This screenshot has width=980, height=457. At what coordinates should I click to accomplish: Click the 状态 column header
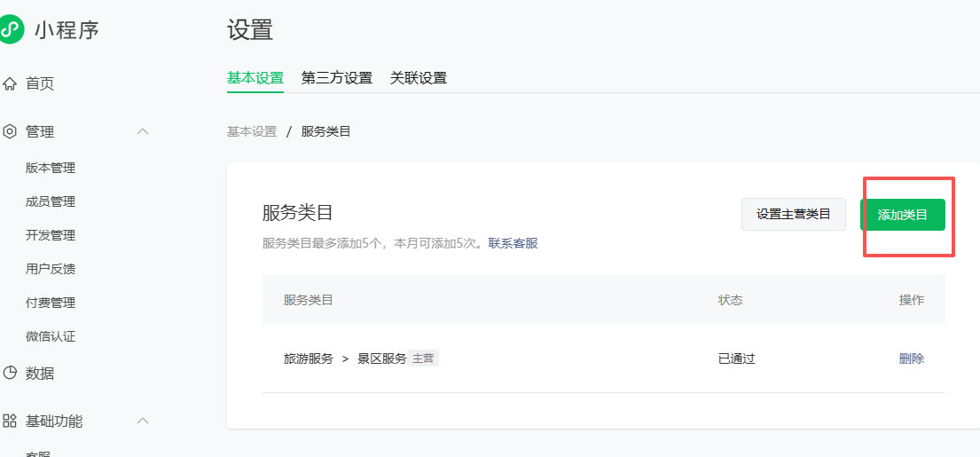point(731,300)
